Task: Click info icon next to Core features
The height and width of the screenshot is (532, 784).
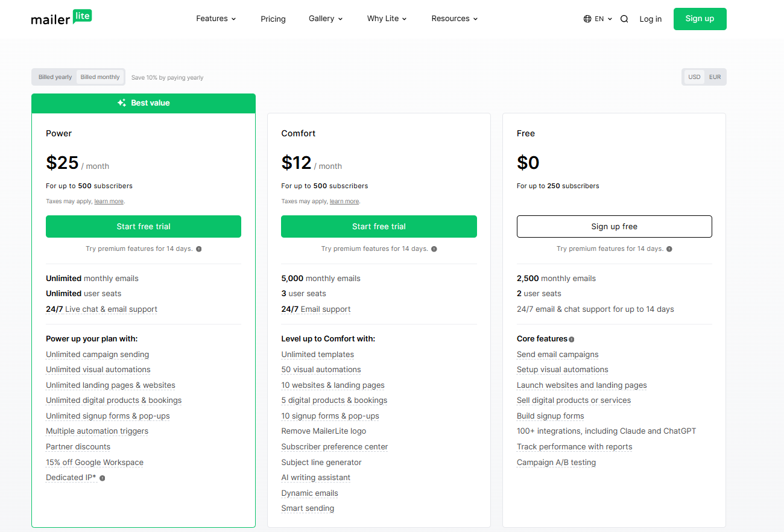Action: coord(572,339)
